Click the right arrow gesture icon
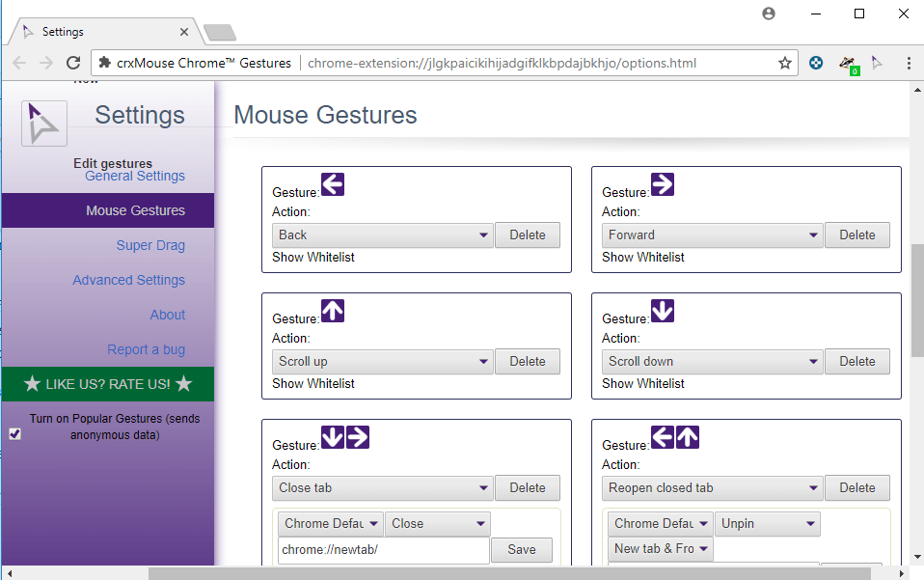Screen dimensions: 924x580 pyautogui.click(x=663, y=184)
